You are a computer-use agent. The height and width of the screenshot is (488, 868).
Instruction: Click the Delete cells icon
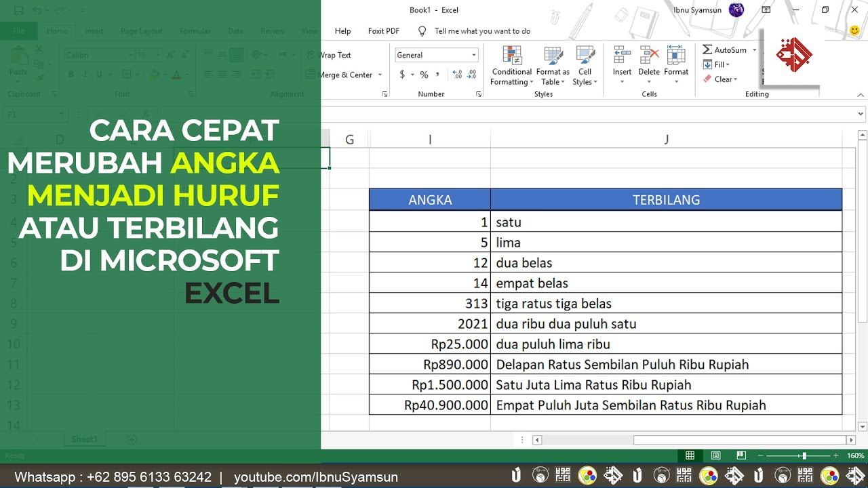click(649, 56)
